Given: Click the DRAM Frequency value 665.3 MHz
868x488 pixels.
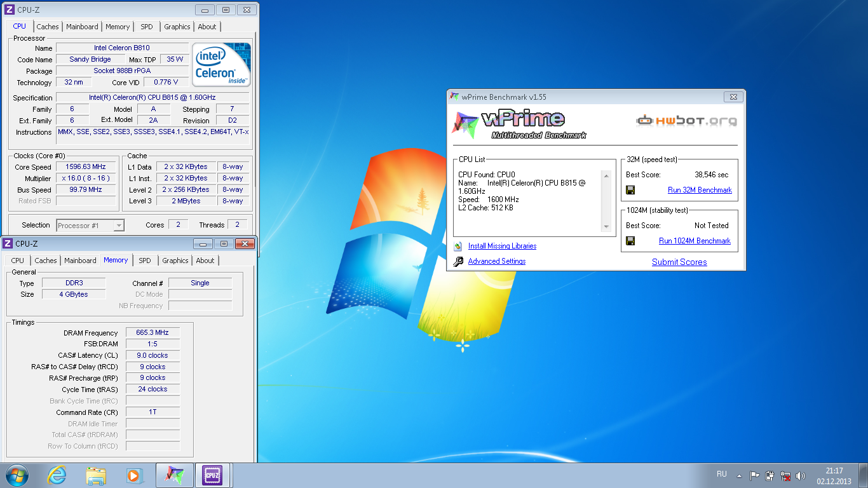Looking at the screenshot, I should pos(153,332).
